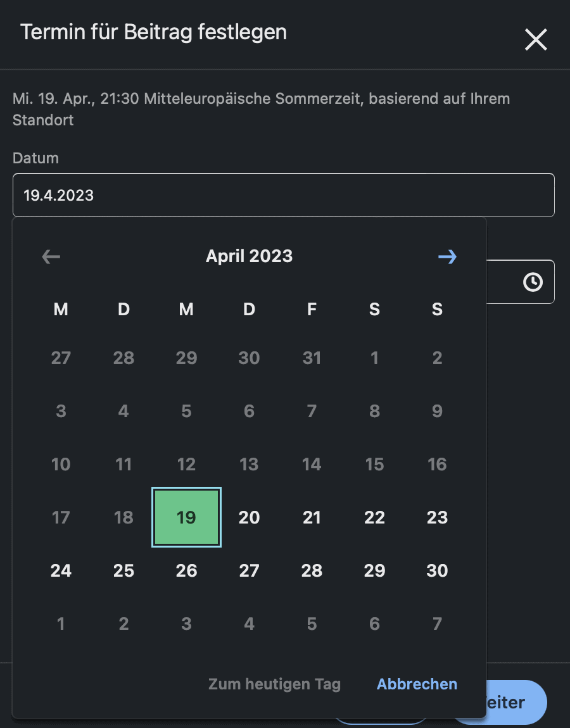Select April 22 Saturday
Screen dimensions: 570x728
[x=374, y=517]
